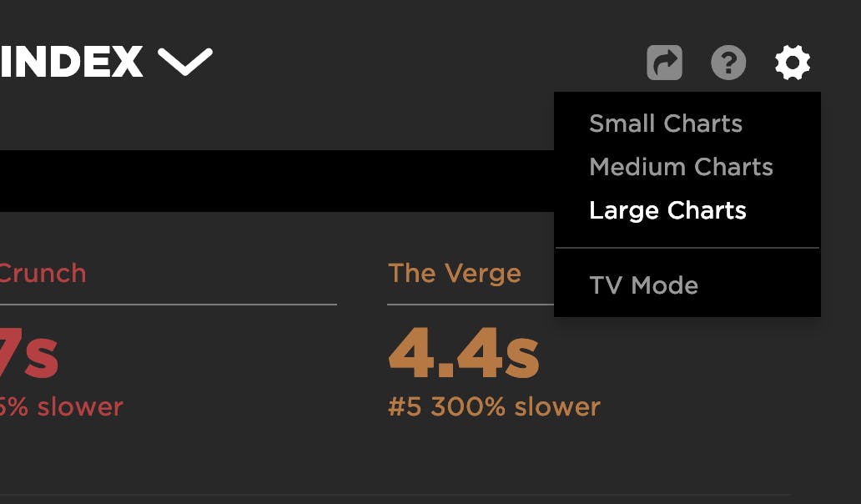This screenshot has width=861, height=504.
Task: Click the divider line at page bottom
Action: (392, 495)
